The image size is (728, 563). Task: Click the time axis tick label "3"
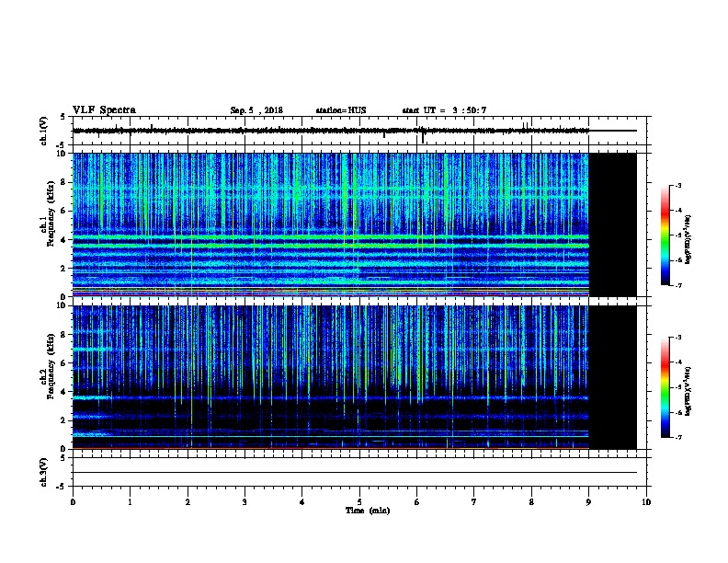pos(245,501)
